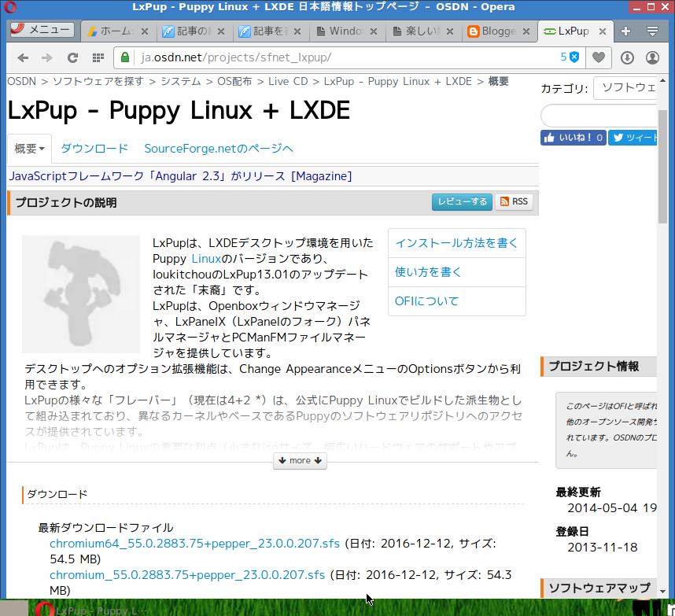Click the Facebook いいね button

[x=574, y=138]
